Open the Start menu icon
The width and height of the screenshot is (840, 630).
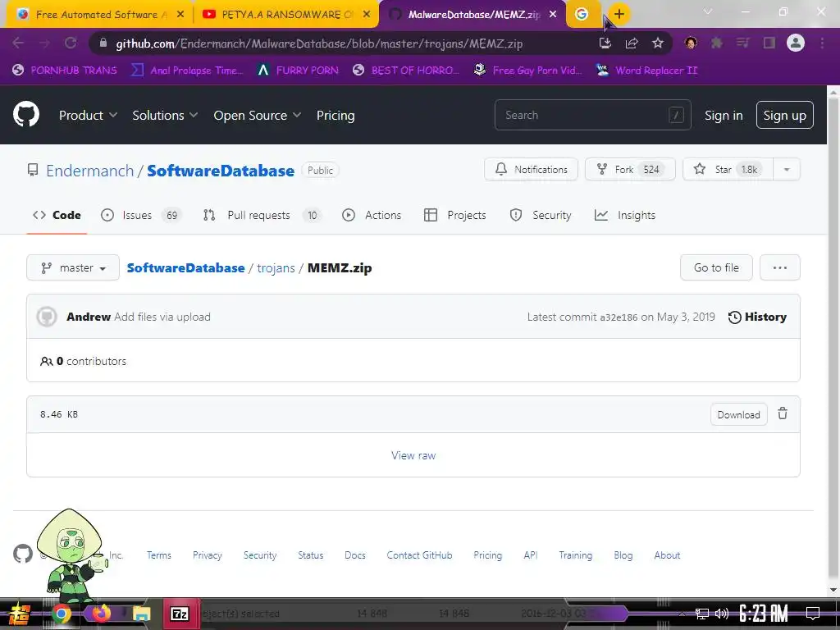(x=20, y=614)
